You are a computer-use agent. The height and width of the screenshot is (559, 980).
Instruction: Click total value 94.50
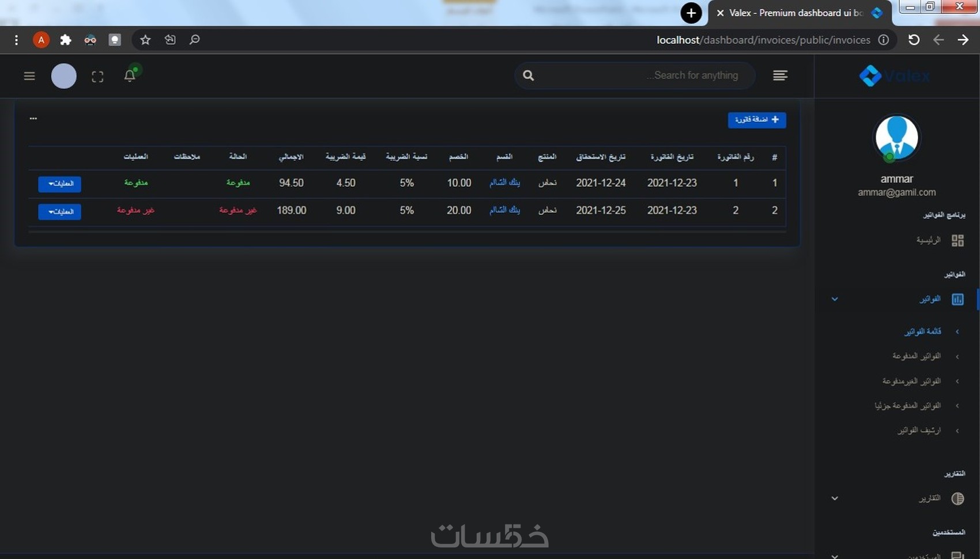pyautogui.click(x=291, y=183)
